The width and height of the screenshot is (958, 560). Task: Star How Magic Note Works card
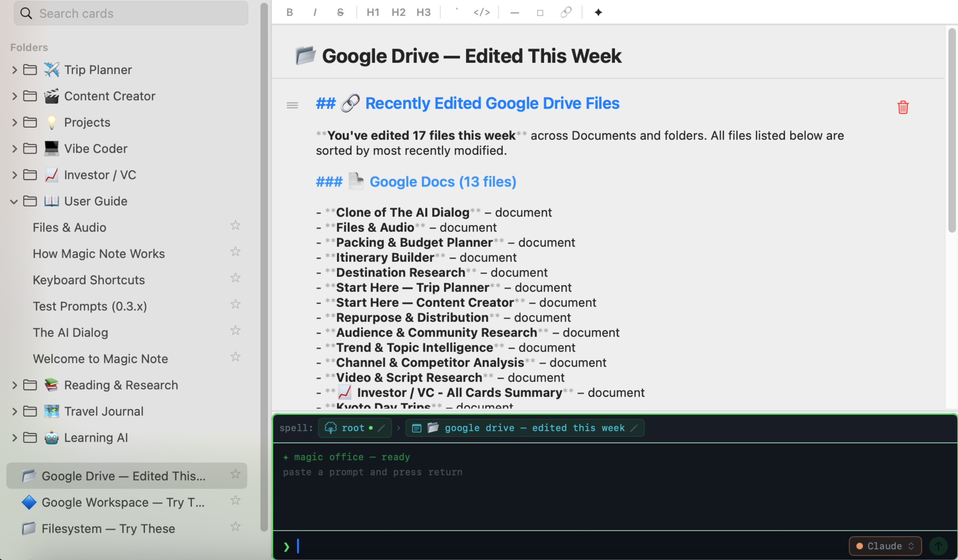point(235,252)
